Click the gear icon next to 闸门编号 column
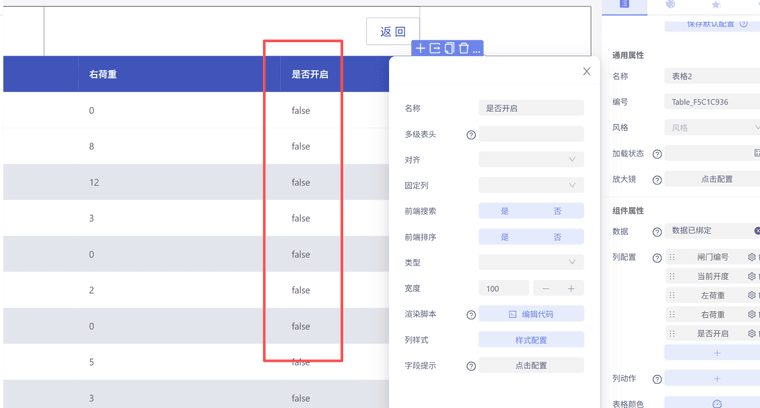The width and height of the screenshot is (760, 408). [752, 257]
